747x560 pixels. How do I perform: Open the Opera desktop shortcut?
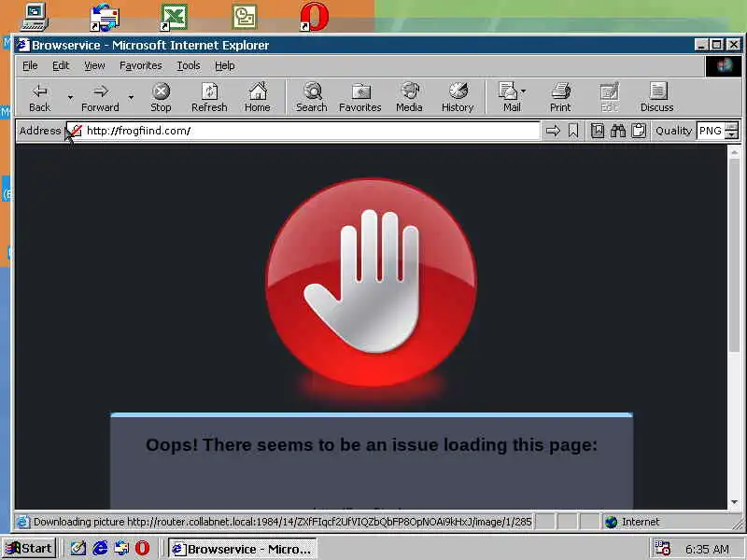(314, 17)
